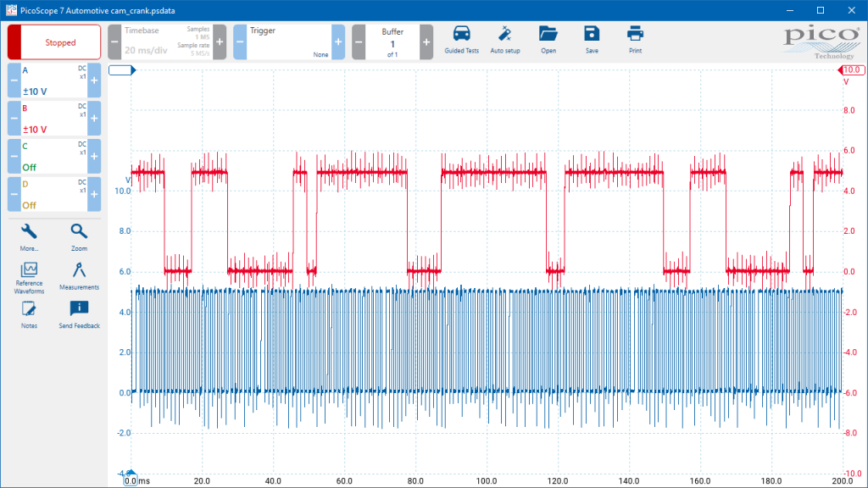Click Send Feedback icon
Image resolution: width=868 pixels, height=488 pixels.
pyautogui.click(x=79, y=315)
